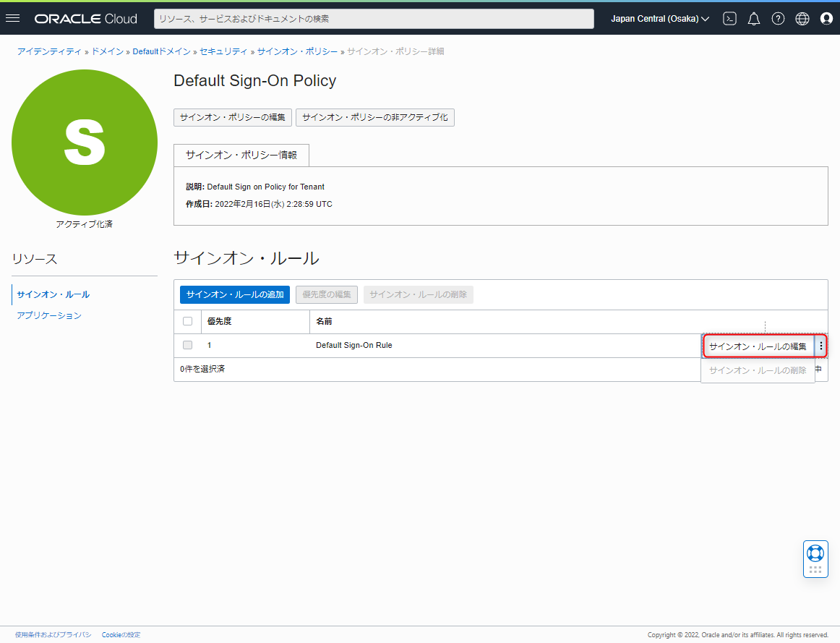840x643 pixels.
Task: Open the notifications bell
Action: click(x=754, y=19)
